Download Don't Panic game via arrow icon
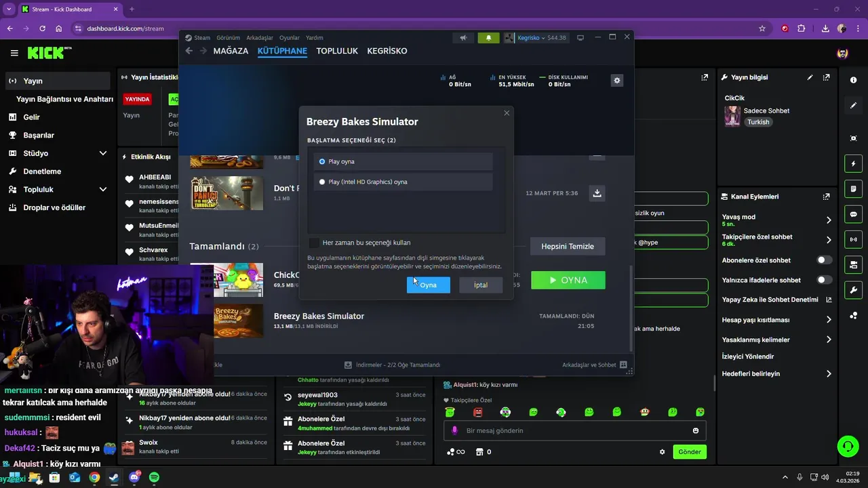868x488 pixels. 597,193
